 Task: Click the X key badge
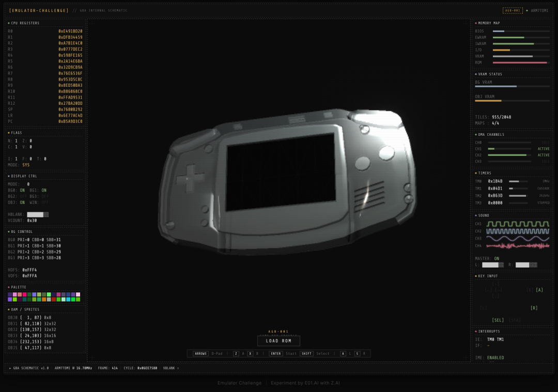click(x=250, y=354)
